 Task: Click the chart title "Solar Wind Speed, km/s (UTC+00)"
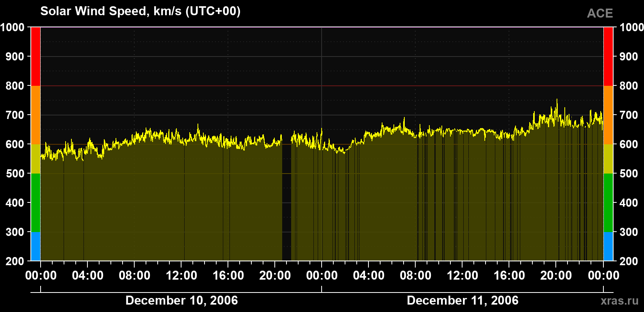point(141,11)
